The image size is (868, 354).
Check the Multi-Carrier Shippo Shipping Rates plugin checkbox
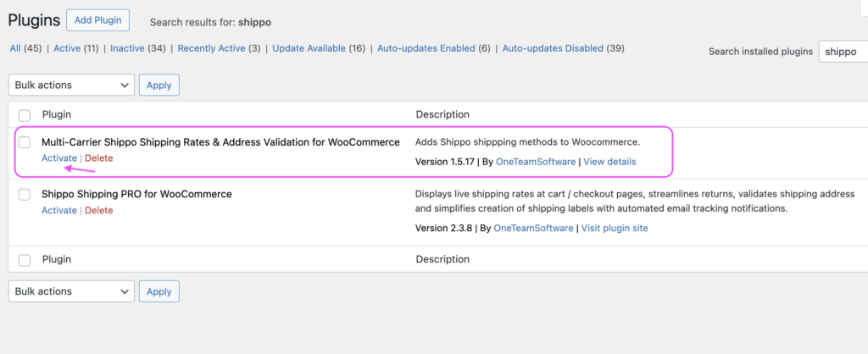[x=25, y=142]
